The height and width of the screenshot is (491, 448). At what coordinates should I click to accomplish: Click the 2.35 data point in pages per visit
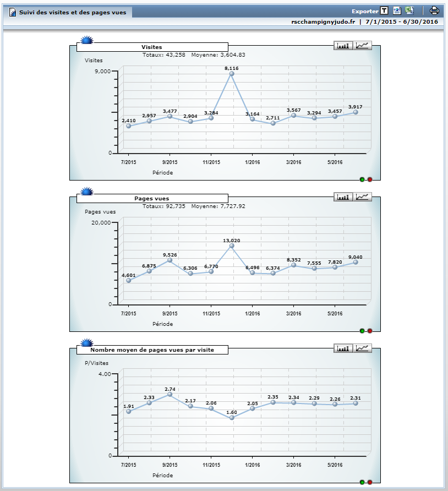[x=273, y=402]
